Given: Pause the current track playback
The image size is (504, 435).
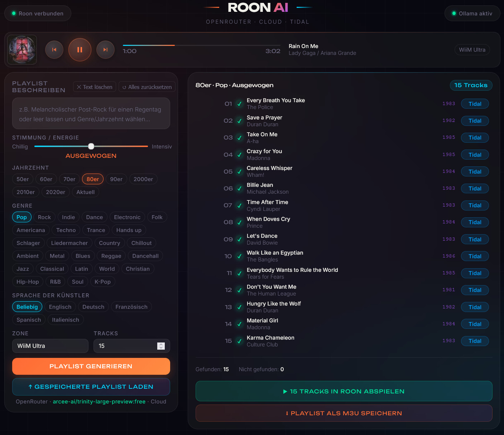Looking at the screenshot, I should 80,50.
